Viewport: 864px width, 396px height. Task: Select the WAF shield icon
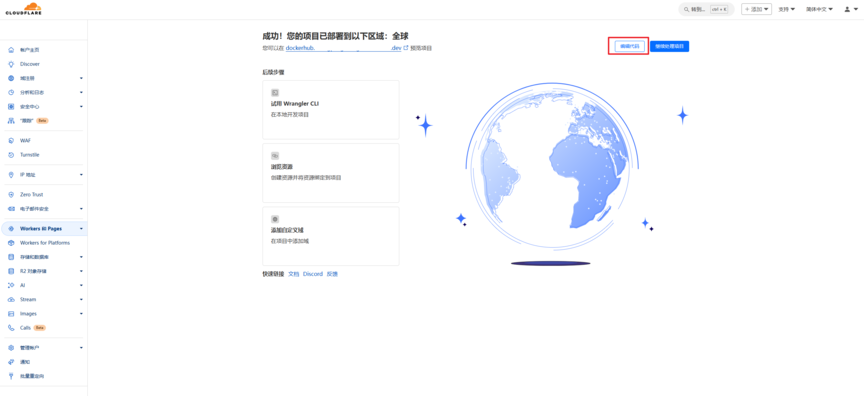11,140
